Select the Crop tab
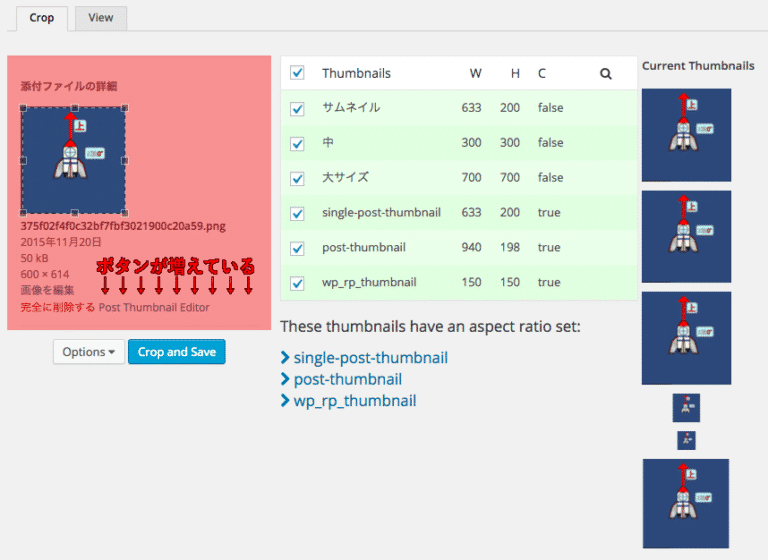 (42, 18)
